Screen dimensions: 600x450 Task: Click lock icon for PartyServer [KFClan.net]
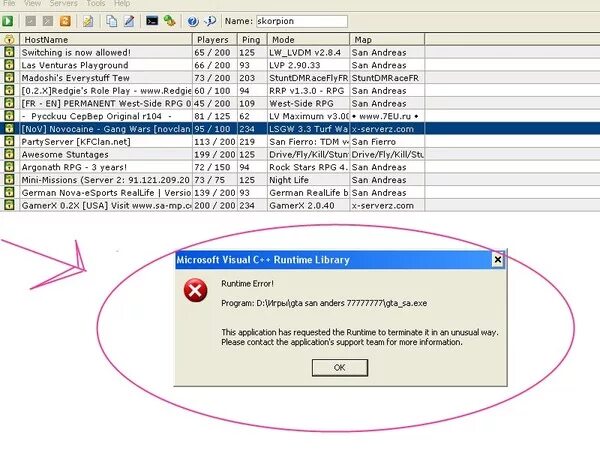click(x=9, y=141)
